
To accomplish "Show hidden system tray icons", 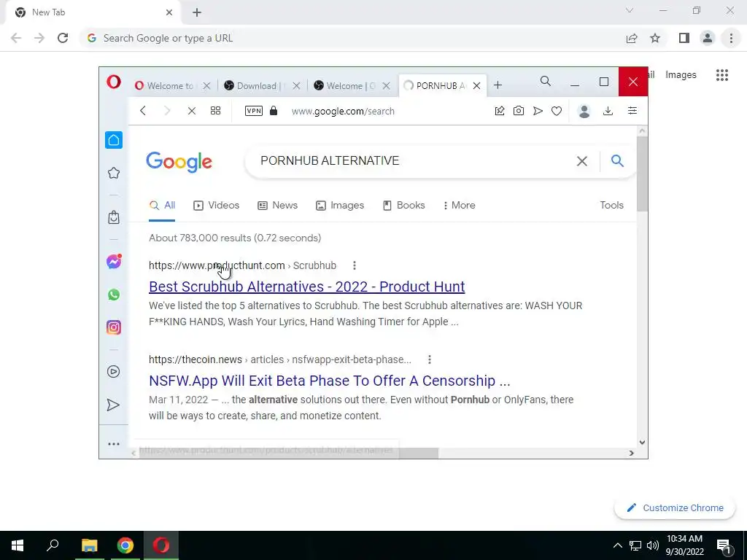I will [x=617, y=545].
